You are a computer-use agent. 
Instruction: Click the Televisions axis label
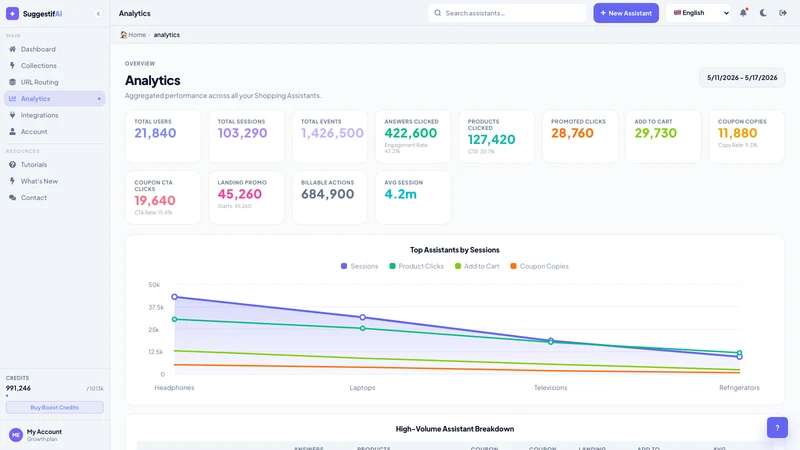pyautogui.click(x=551, y=388)
